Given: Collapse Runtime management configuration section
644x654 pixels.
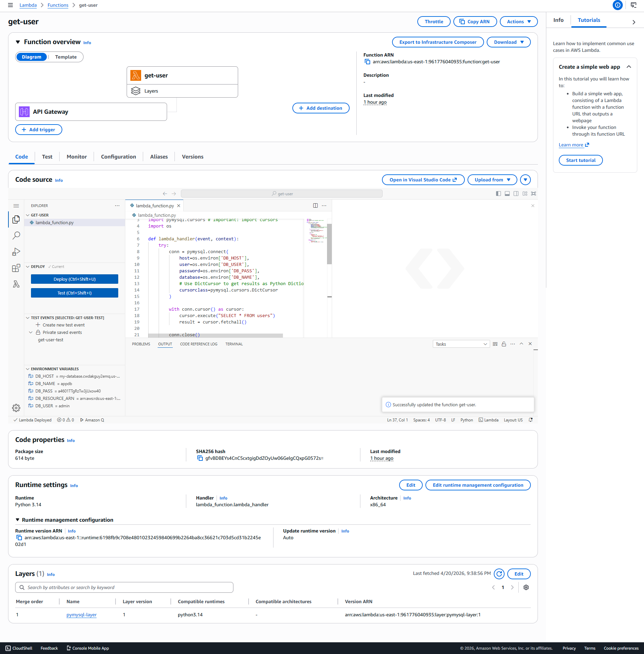Looking at the screenshot, I should 18,520.
